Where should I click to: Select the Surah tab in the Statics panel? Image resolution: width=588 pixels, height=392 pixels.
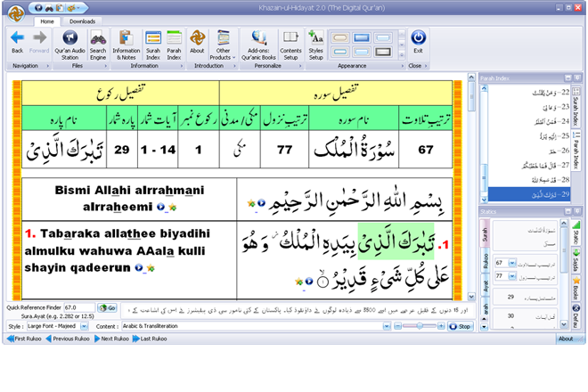coord(485,233)
